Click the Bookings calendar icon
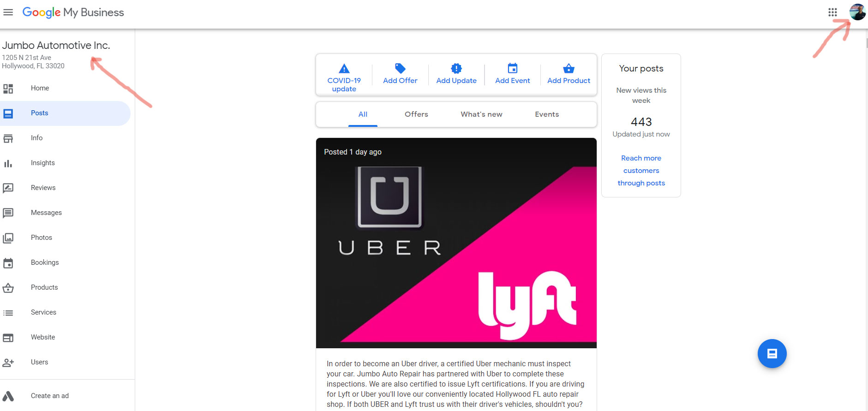 tap(8, 263)
